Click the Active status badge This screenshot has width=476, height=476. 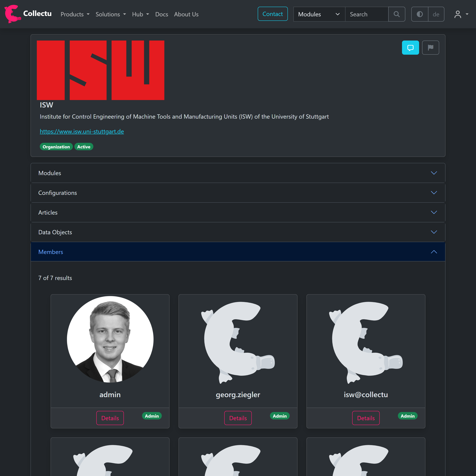tap(84, 147)
